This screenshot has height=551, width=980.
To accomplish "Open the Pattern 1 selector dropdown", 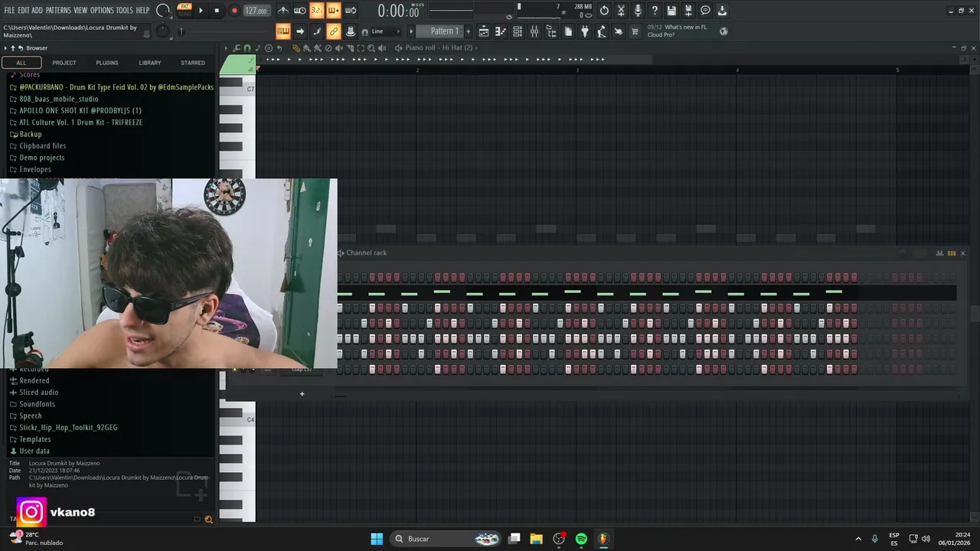I will [x=440, y=31].
